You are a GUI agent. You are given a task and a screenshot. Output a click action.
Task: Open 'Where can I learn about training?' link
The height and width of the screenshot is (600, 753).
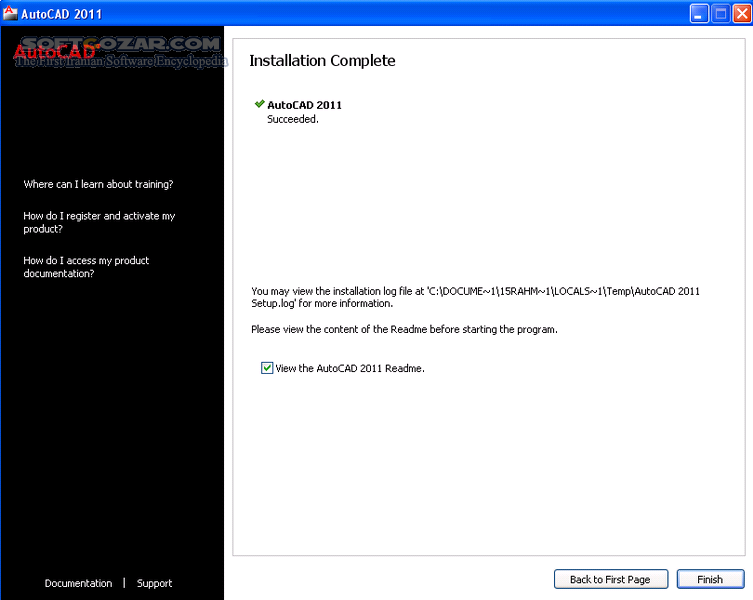[x=98, y=184]
